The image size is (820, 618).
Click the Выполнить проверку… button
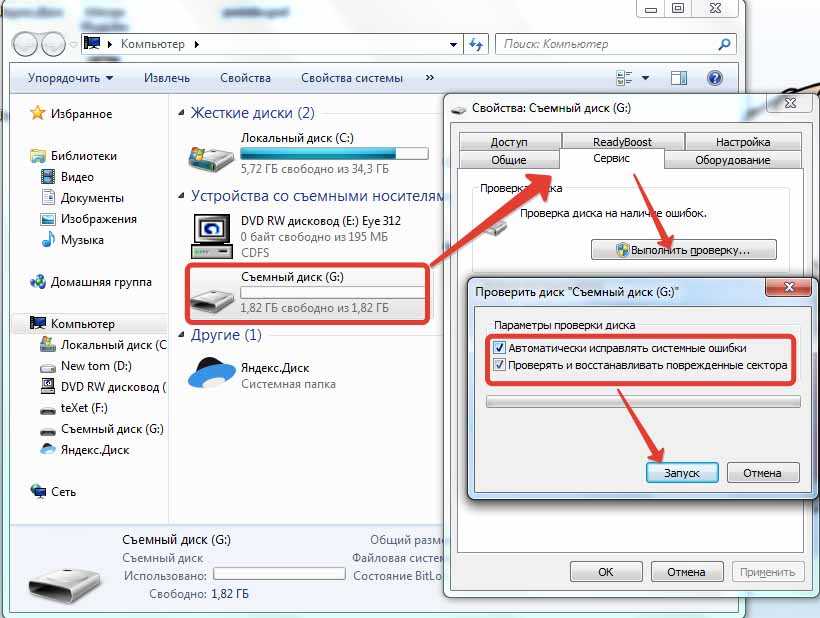[684, 250]
